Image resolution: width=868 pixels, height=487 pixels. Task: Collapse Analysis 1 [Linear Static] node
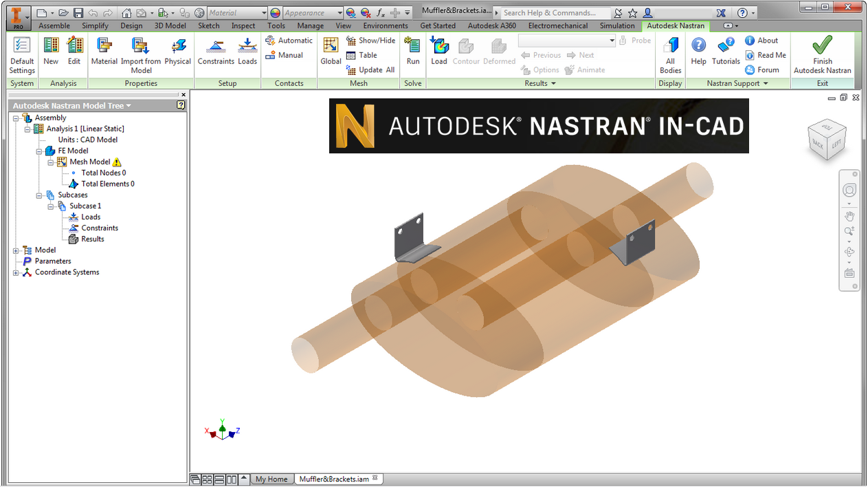[x=27, y=129]
